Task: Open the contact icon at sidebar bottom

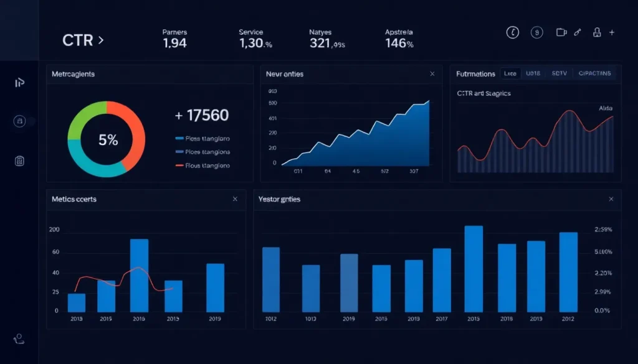Action: pyautogui.click(x=19, y=339)
